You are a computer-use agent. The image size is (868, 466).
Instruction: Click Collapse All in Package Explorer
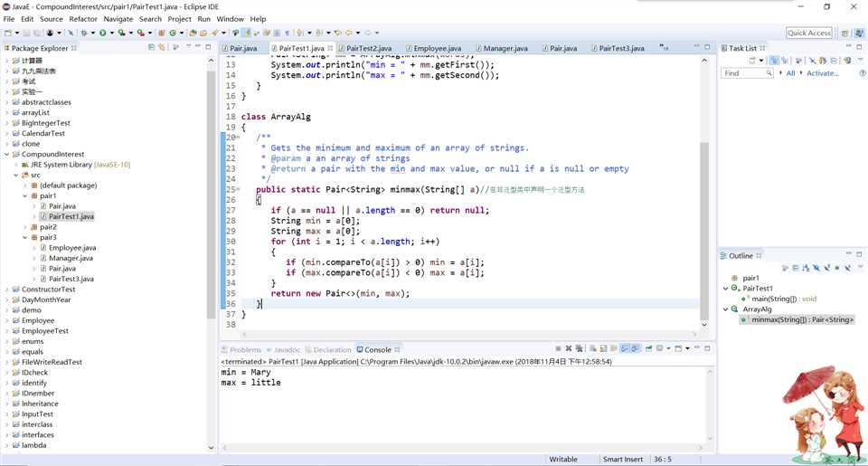click(x=151, y=47)
